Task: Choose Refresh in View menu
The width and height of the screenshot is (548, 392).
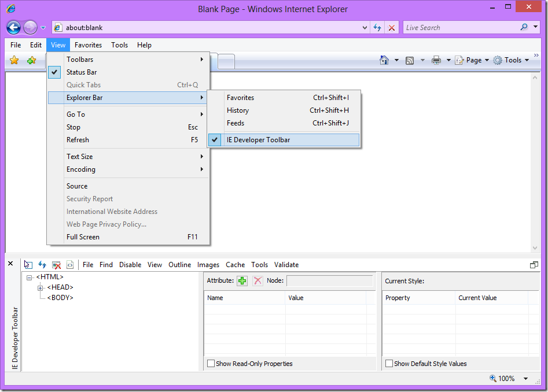Action: [x=128, y=139]
